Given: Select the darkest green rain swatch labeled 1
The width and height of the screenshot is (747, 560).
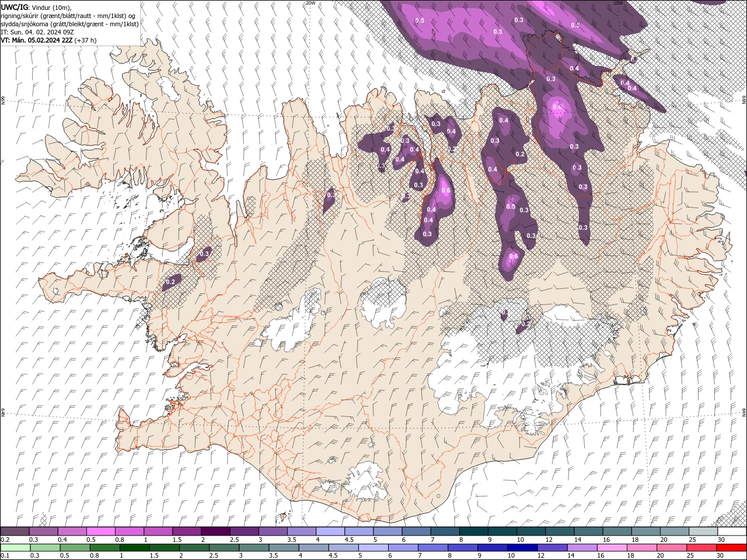Looking at the screenshot, I should point(135,548).
